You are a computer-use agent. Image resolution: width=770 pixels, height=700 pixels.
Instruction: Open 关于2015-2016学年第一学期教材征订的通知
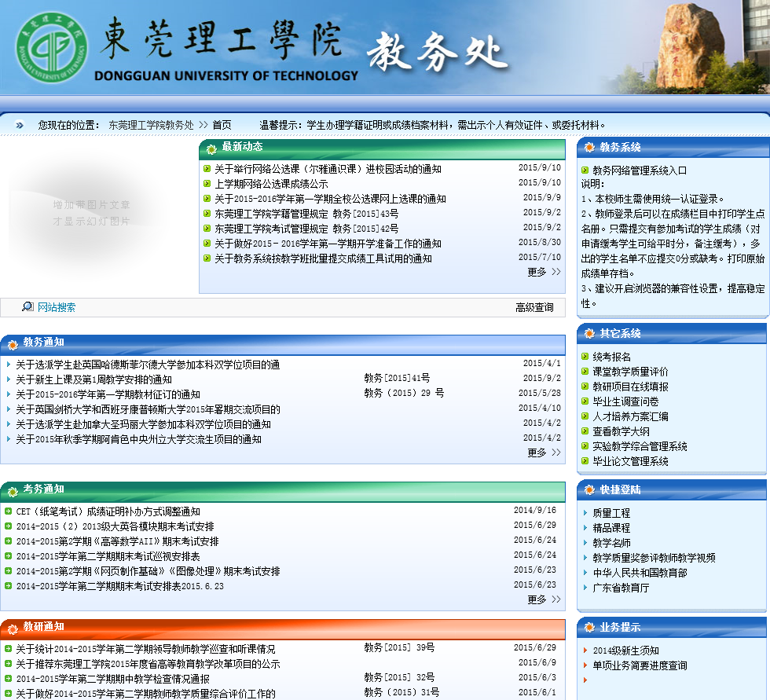point(108,394)
